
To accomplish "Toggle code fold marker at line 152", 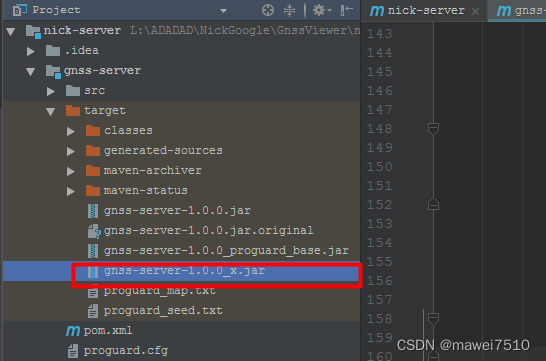I will [433, 204].
